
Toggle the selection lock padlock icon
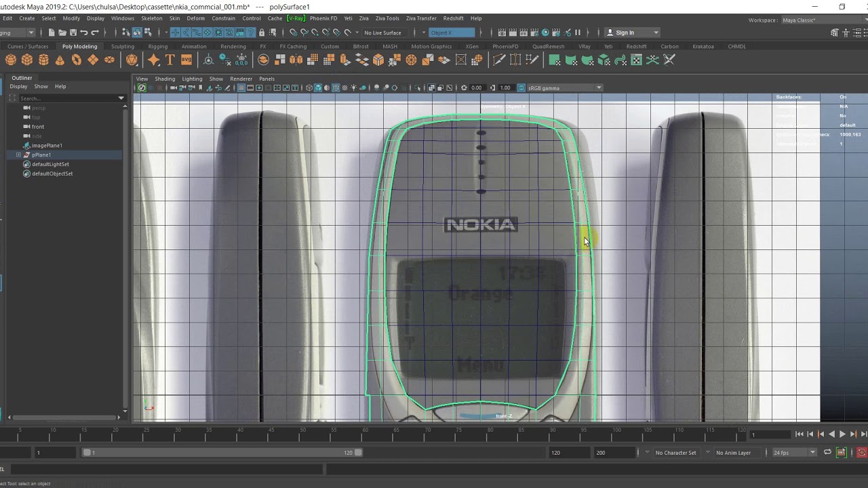point(262,33)
